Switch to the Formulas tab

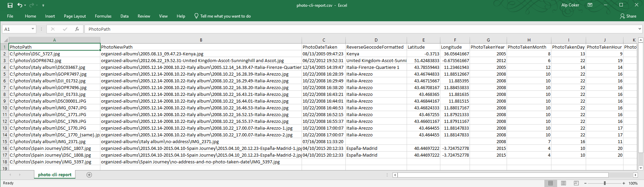click(103, 16)
